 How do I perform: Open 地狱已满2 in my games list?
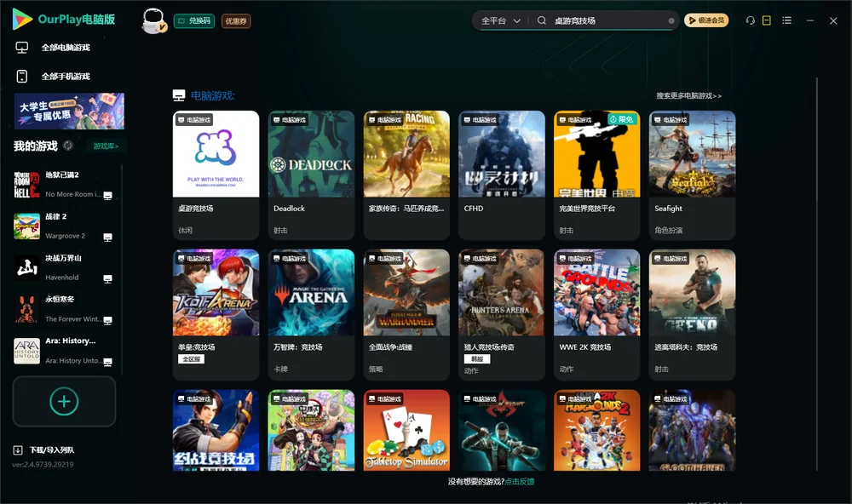pos(64,185)
